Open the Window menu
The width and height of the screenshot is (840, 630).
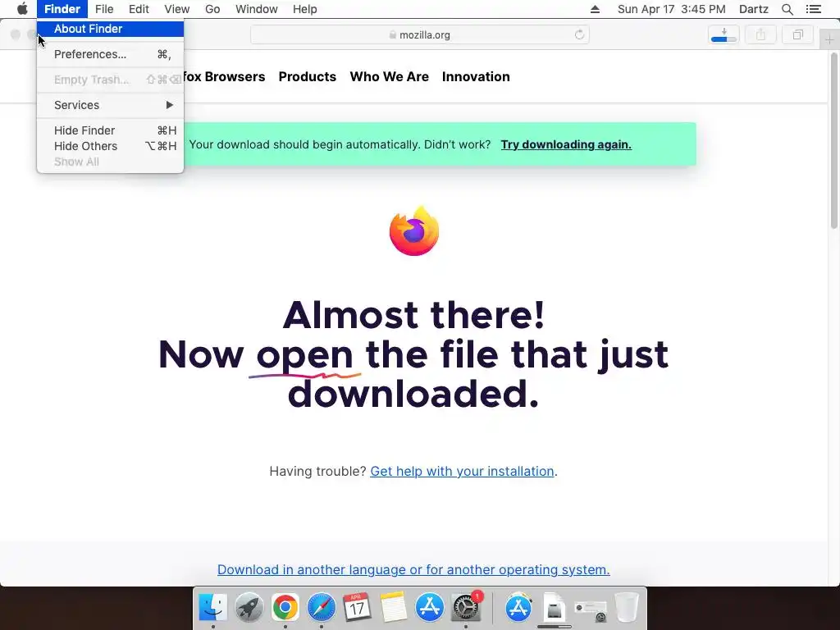click(257, 9)
